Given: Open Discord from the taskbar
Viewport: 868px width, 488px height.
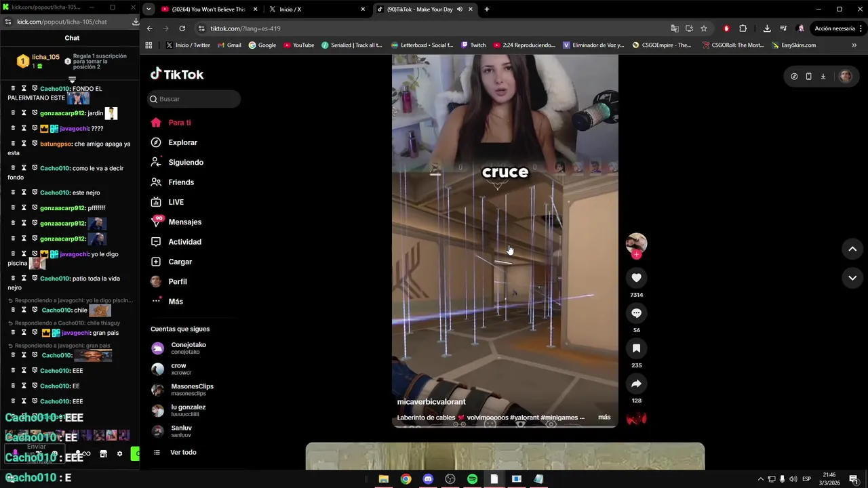Looking at the screenshot, I should click(x=428, y=479).
